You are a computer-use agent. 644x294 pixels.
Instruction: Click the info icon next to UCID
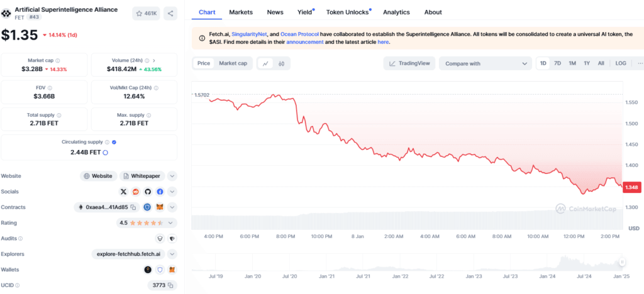17,285
